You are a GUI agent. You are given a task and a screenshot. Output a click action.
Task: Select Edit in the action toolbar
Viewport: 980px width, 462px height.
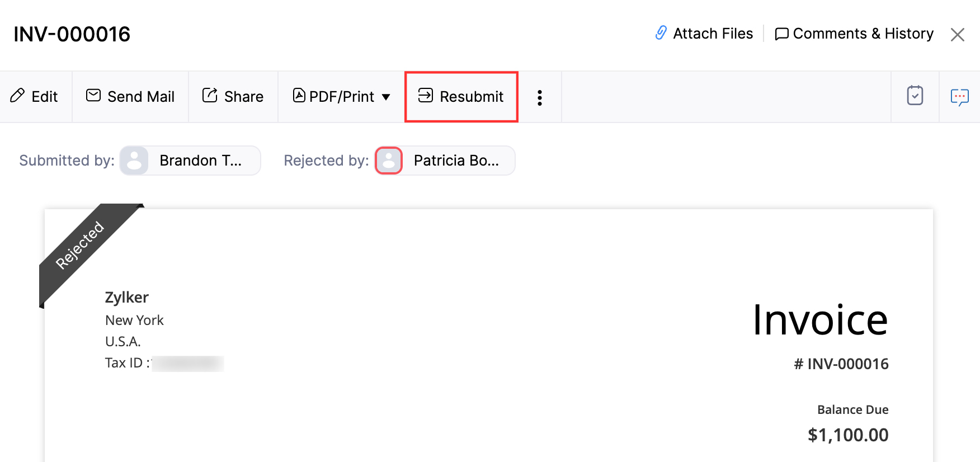click(x=35, y=96)
